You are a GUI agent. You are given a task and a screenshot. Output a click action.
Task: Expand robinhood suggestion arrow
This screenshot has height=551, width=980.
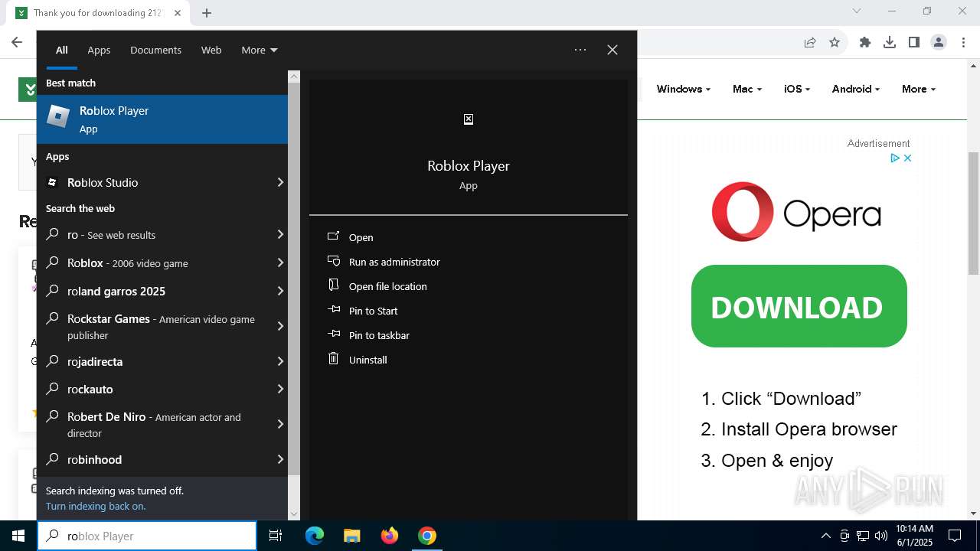(x=280, y=459)
